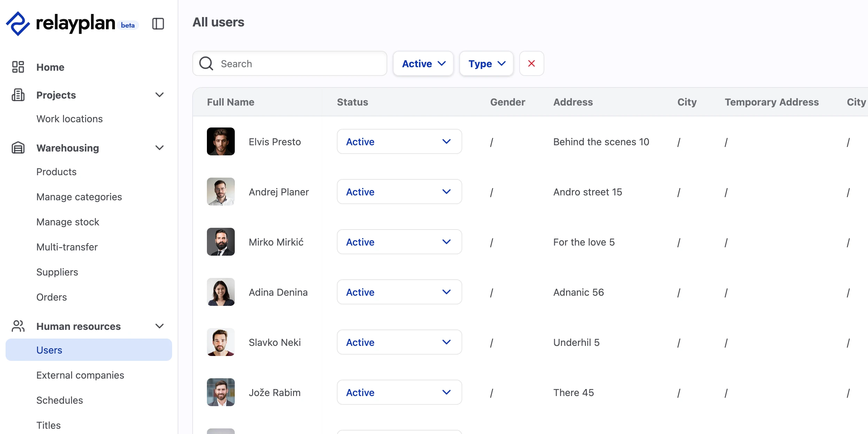Click the Projects clipboard icon
Viewport: 868px width, 434px height.
click(18, 95)
